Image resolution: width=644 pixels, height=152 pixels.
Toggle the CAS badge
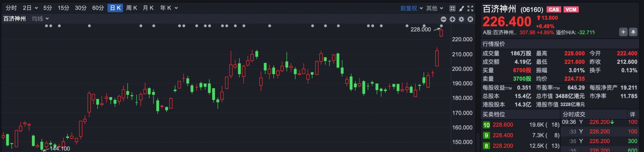[x=554, y=9]
